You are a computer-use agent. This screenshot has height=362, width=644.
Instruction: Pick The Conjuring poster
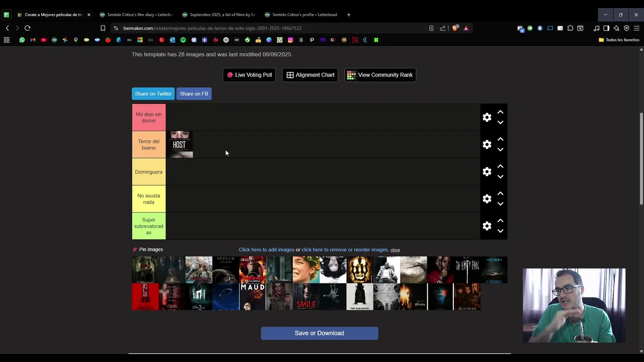(x=414, y=270)
